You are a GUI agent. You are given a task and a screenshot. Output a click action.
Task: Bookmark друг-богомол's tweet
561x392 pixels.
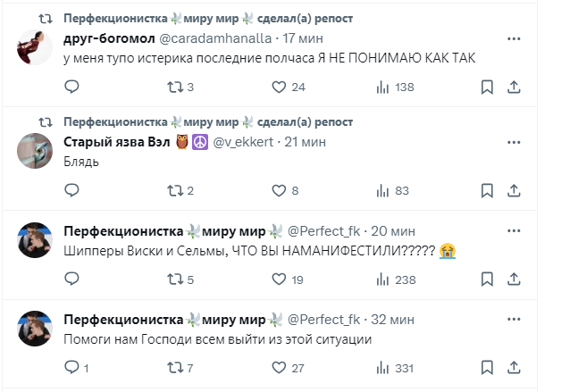tap(487, 87)
